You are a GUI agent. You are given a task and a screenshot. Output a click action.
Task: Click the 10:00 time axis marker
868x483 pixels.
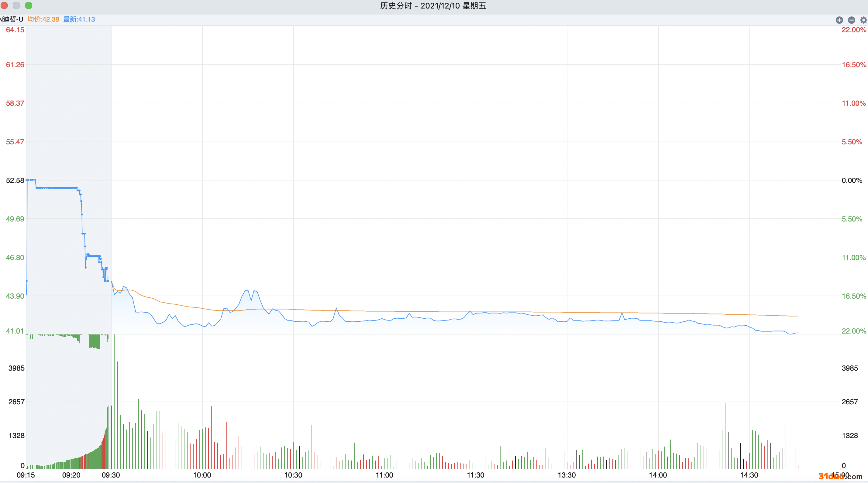(x=202, y=475)
